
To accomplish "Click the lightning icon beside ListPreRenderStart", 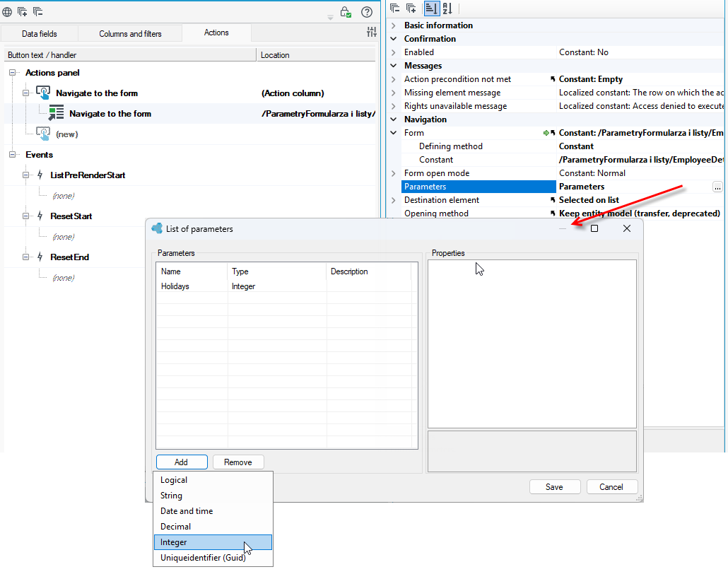I will click(x=40, y=175).
